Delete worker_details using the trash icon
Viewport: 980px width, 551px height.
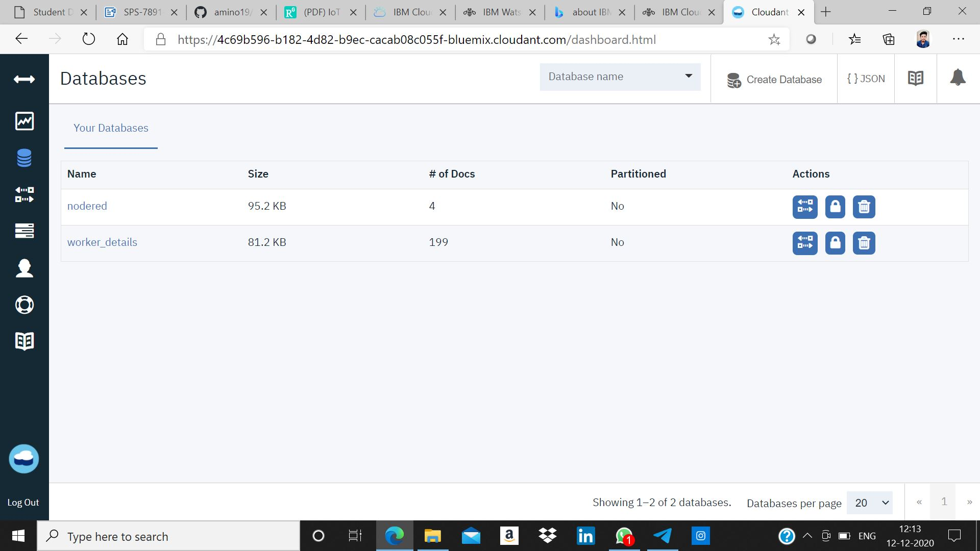[864, 243]
